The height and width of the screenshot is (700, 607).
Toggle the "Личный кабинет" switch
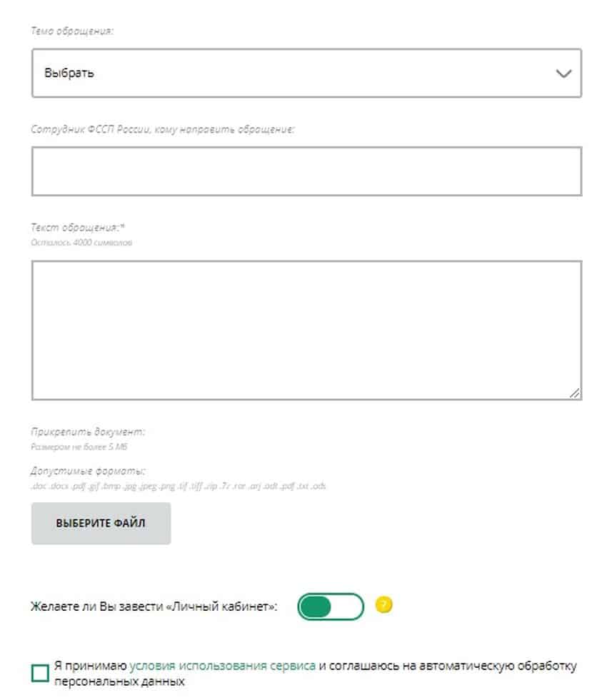pyautogui.click(x=330, y=607)
